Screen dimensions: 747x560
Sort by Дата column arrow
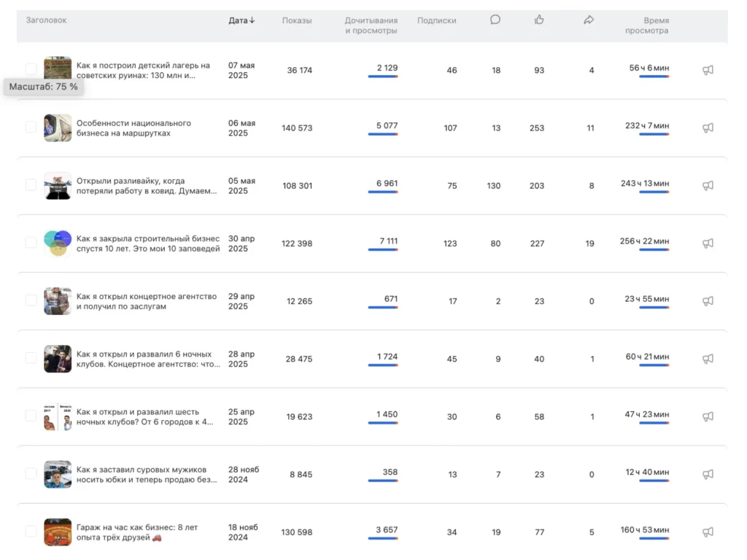pos(252,20)
